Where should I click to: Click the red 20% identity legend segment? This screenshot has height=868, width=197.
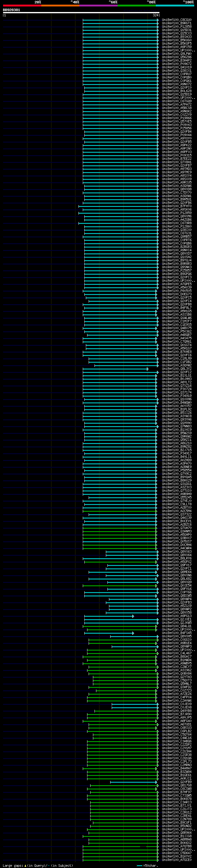coord(22,6)
